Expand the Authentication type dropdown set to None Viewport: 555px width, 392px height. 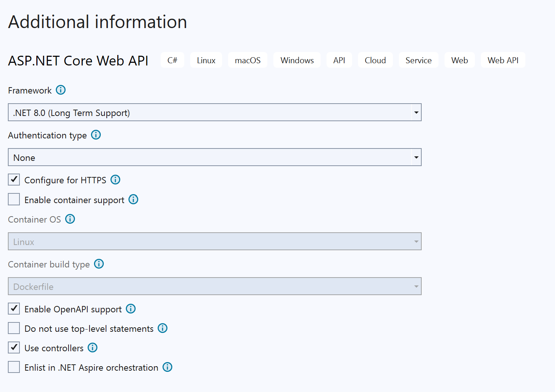[x=214, y=157]
